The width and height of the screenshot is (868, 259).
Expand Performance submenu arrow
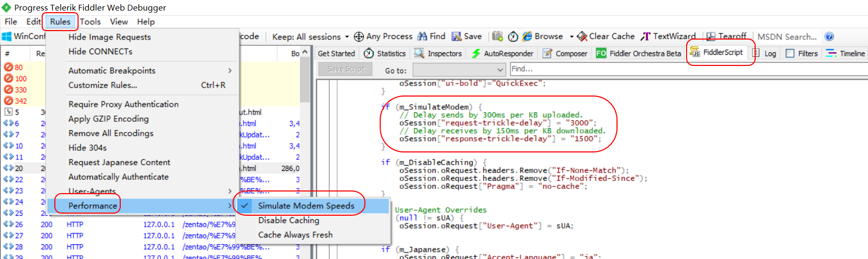coord(230,206)
